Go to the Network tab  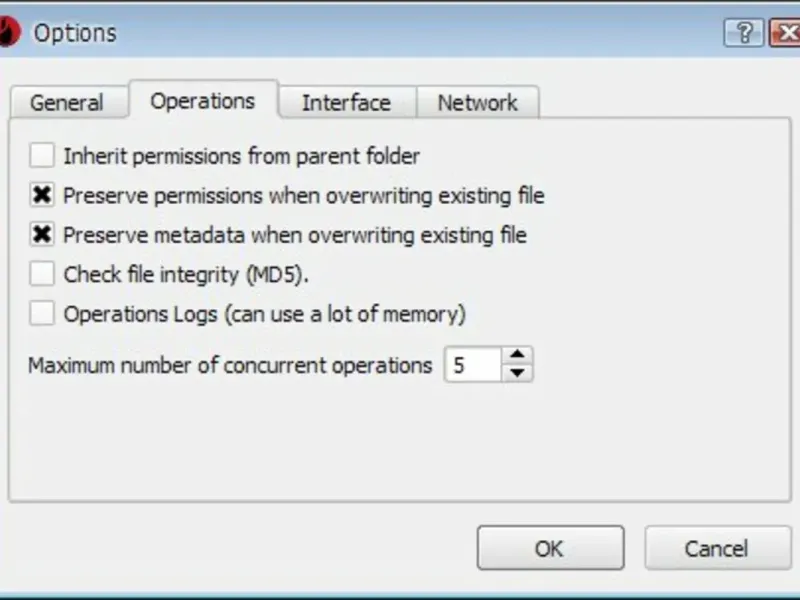(x=477, y=103)
